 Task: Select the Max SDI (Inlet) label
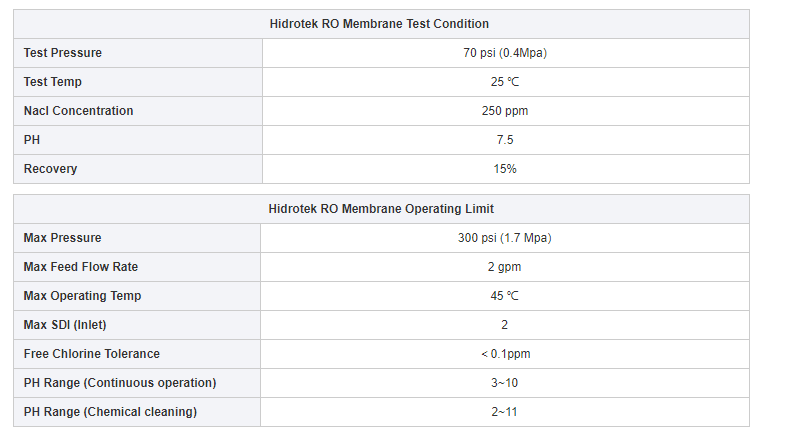[x=68, y=325]
